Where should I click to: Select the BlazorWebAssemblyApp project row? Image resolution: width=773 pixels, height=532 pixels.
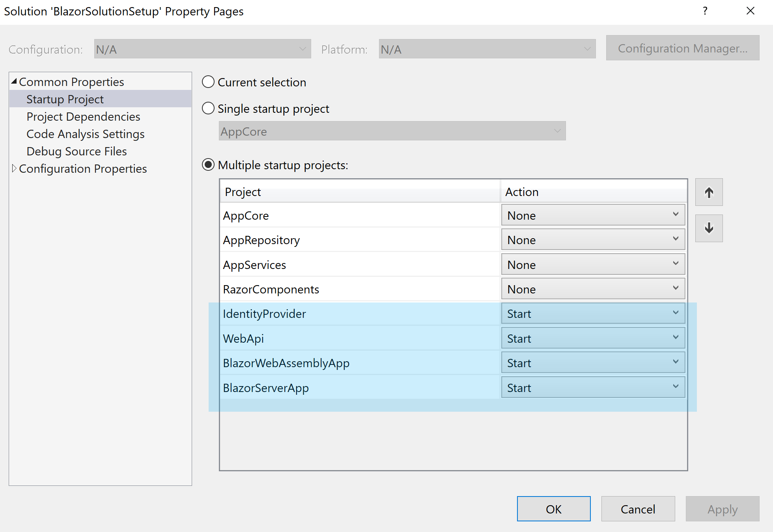(286, 363)
